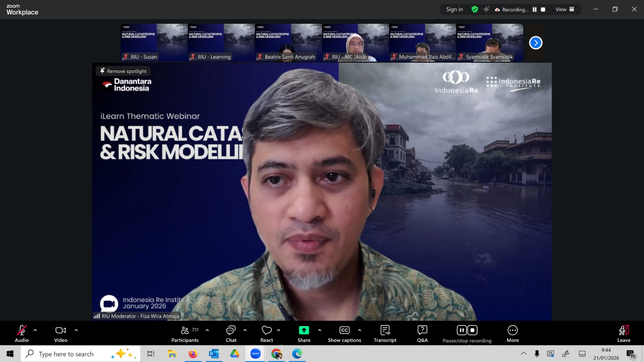The image size is (644, 362).
Task: Click the green Share screen icon
Action: point(304,330)
